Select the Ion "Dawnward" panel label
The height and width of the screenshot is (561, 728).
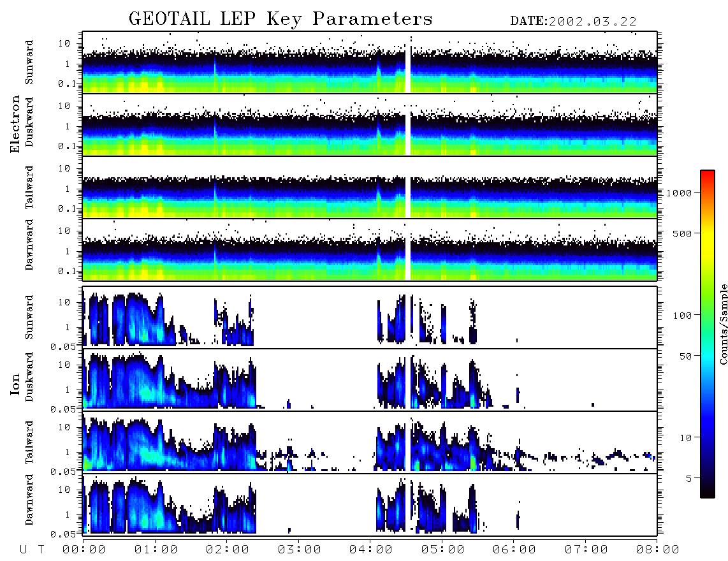29,500
